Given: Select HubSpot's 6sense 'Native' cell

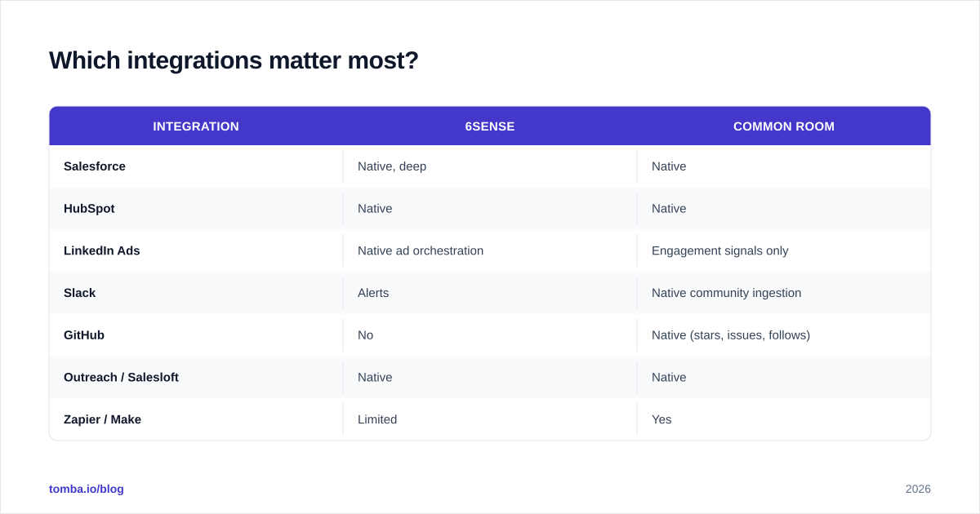Looking at the screenshot, I should [490, 209].
